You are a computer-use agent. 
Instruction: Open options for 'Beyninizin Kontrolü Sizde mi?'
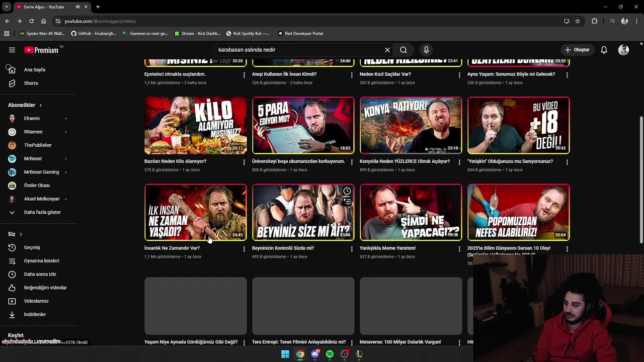click(x=352, y=249)
